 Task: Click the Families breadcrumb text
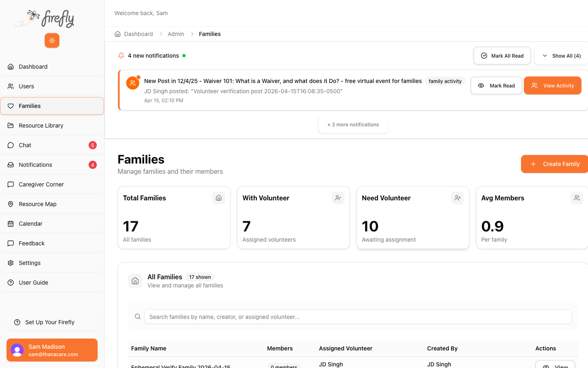(x=210, y=34)
